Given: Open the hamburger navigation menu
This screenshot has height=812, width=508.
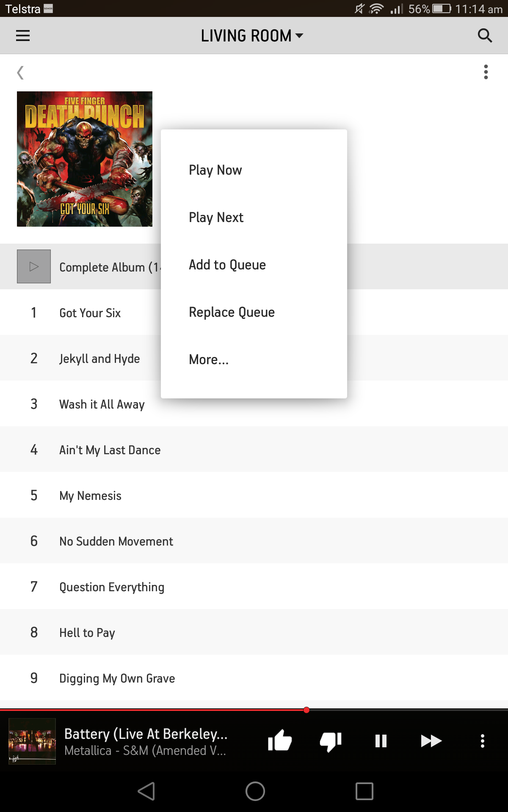Looking at the screenshot, I should 23,36.
